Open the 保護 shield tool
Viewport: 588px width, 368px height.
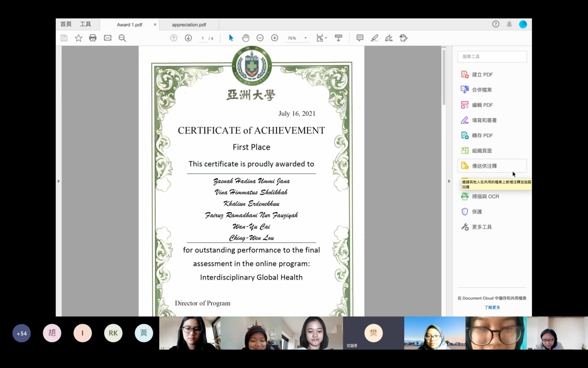pyautogui.click(x=492, y=212)
